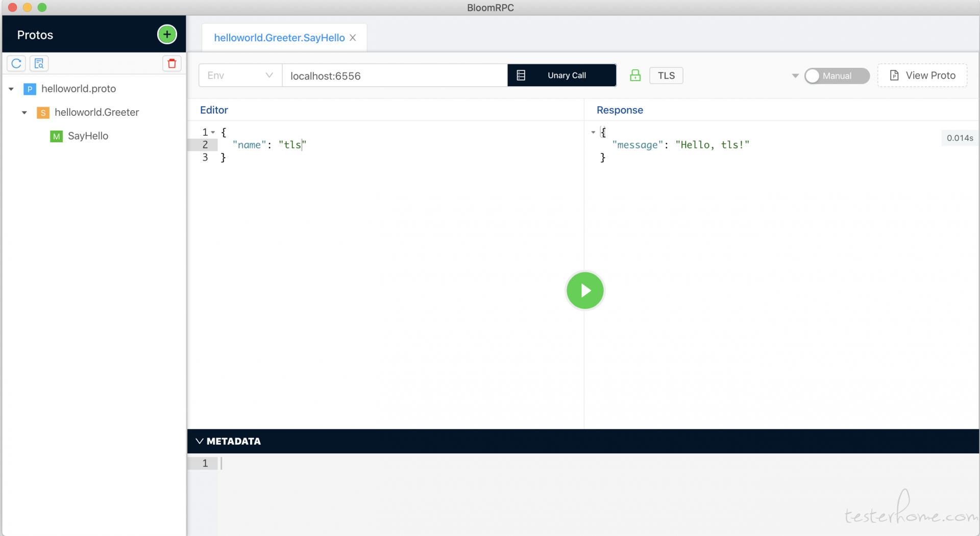Run the request with the green play button
This screenshot has height=536, width=980.
pyautogui.click(x=585, y=291)
